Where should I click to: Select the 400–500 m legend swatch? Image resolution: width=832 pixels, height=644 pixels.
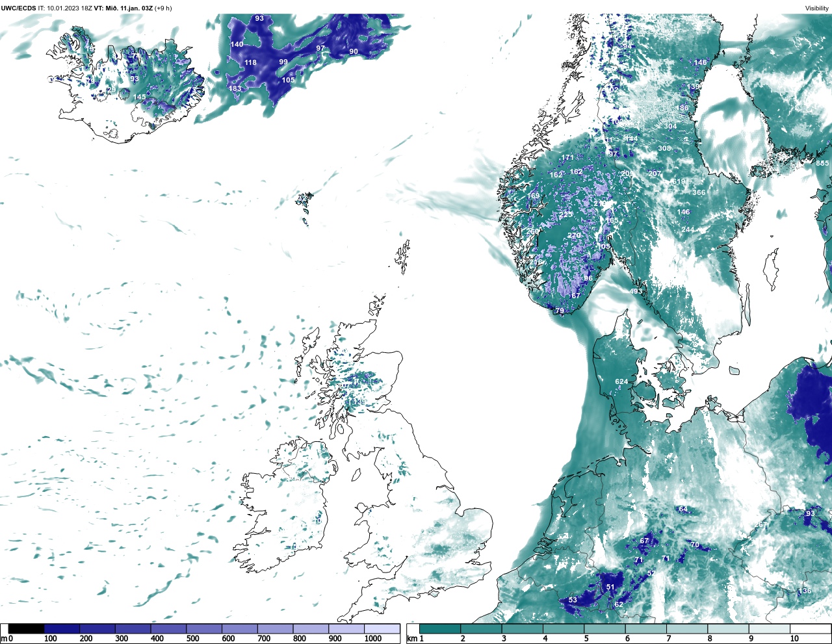point(168,629)
